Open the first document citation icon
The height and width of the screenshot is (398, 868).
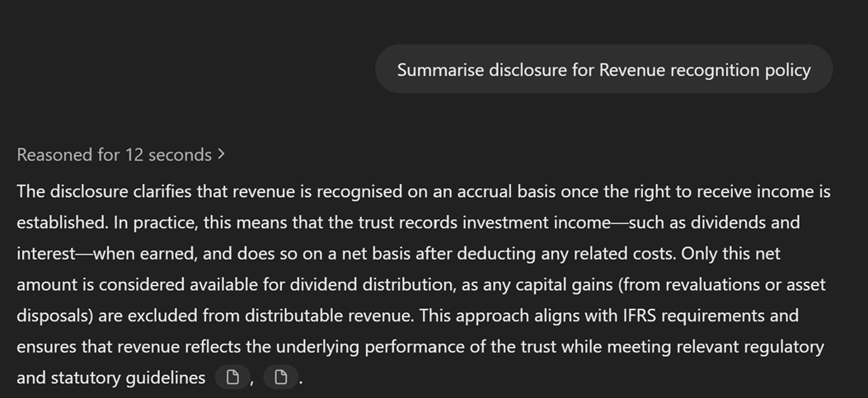tap(233, 377)
